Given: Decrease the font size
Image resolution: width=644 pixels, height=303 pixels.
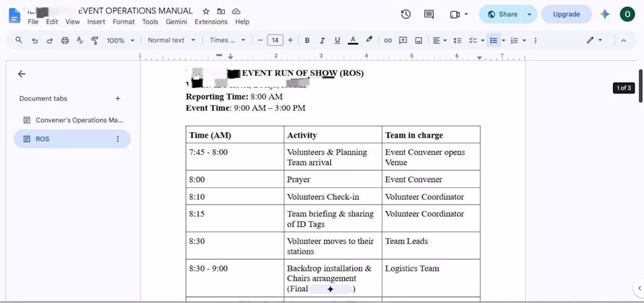Looking at the screenshot, I should coord(260,40).
